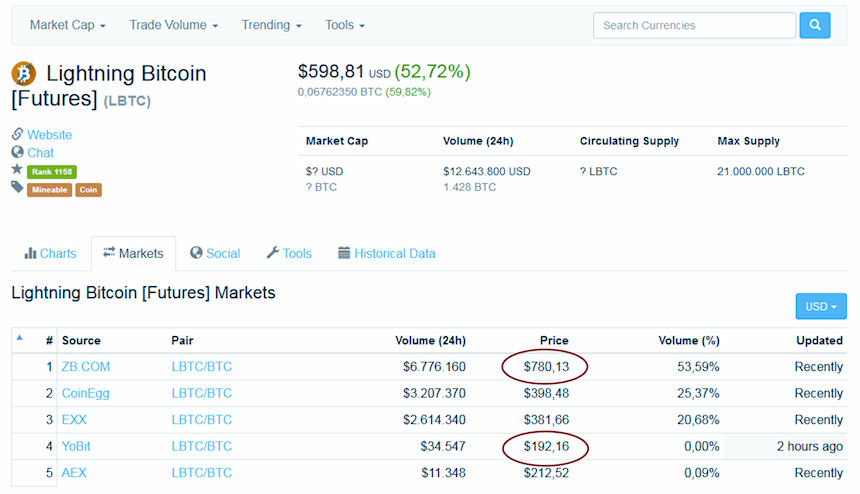Click the $398,48 price cell
Image resolution: width=860 pixels, height=494 pixels.
click(546, 393)
